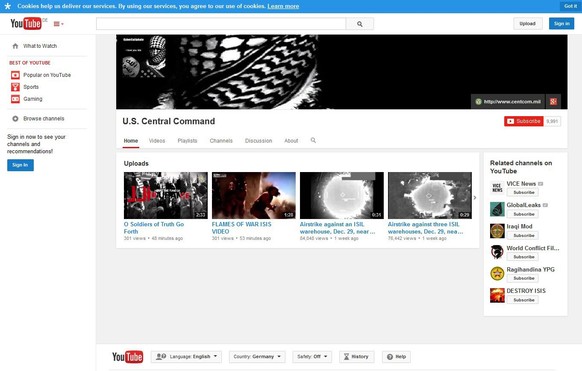Click the GlobalLeaks channel name

(x=524, y=205)
